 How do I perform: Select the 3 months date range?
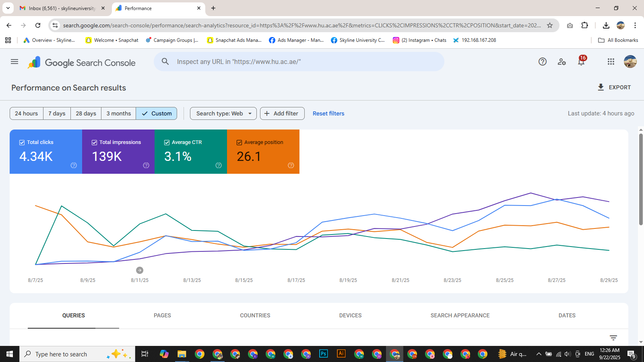tap(119, 113)
